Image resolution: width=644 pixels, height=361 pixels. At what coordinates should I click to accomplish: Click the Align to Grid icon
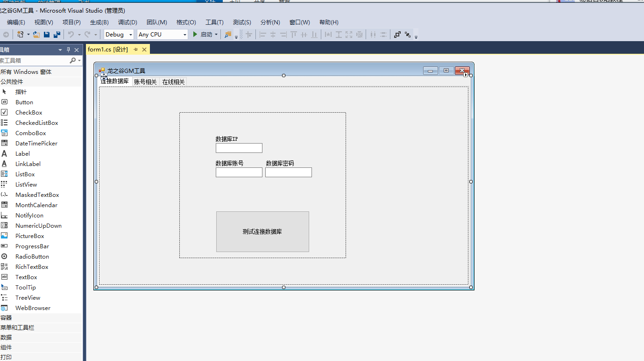click(249, 34)
